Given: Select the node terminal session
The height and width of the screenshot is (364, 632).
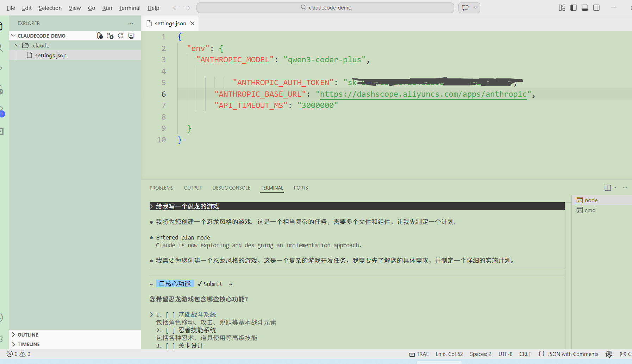Looking at the screenshot, I should 602,200.
